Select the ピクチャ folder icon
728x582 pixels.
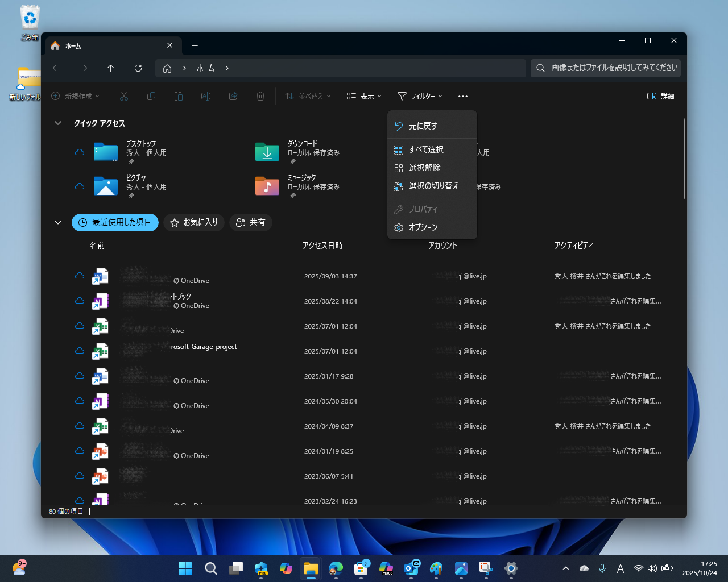(106, 186)
